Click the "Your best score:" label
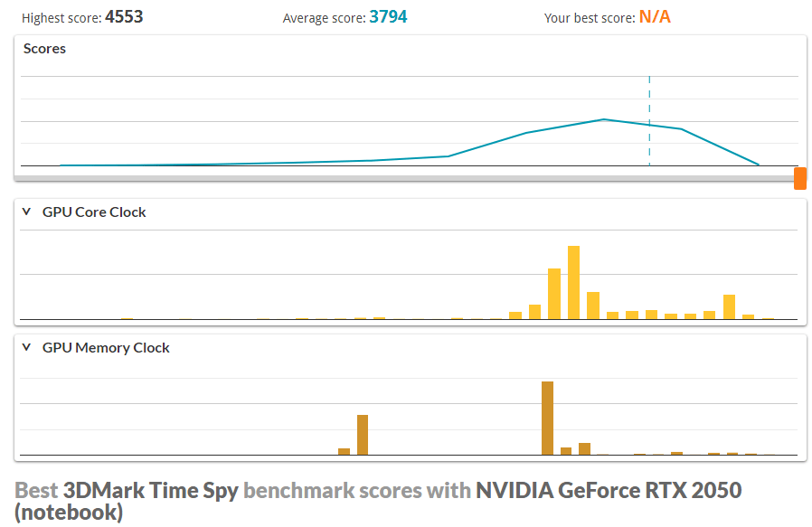Viewport: 812px width, 527px height. click(x=590, y=18)
